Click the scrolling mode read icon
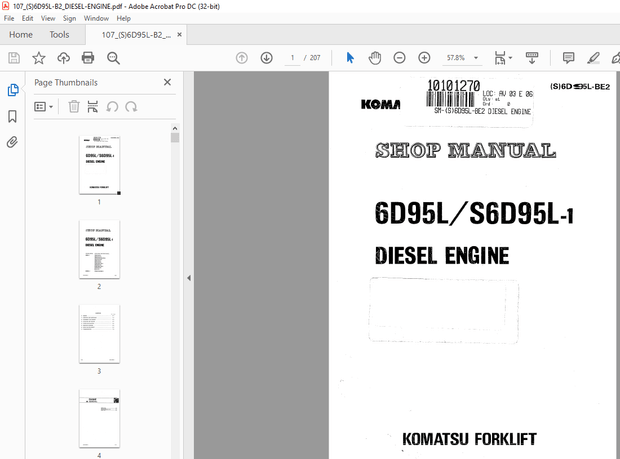The image size is (620, 459). click(x=532, y=58)
